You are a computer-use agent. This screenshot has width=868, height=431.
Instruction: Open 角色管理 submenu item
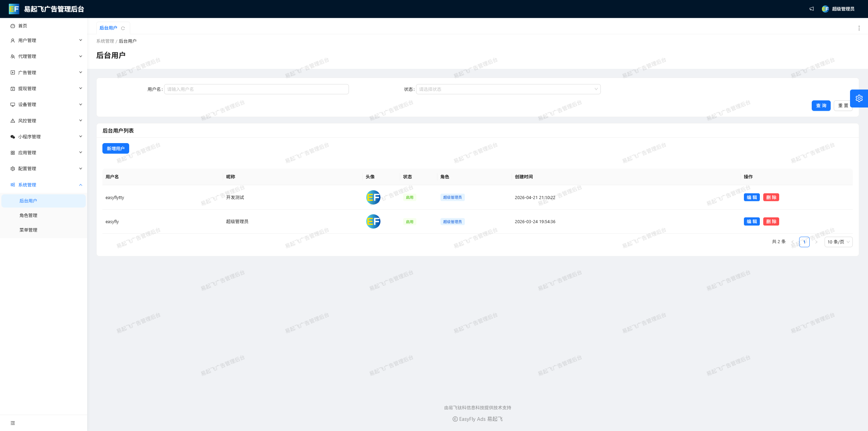(43, 215)
